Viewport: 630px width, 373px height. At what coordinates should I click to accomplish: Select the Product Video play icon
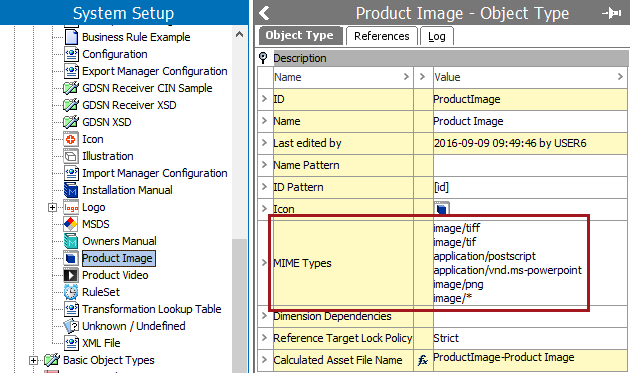click(71, 275)
